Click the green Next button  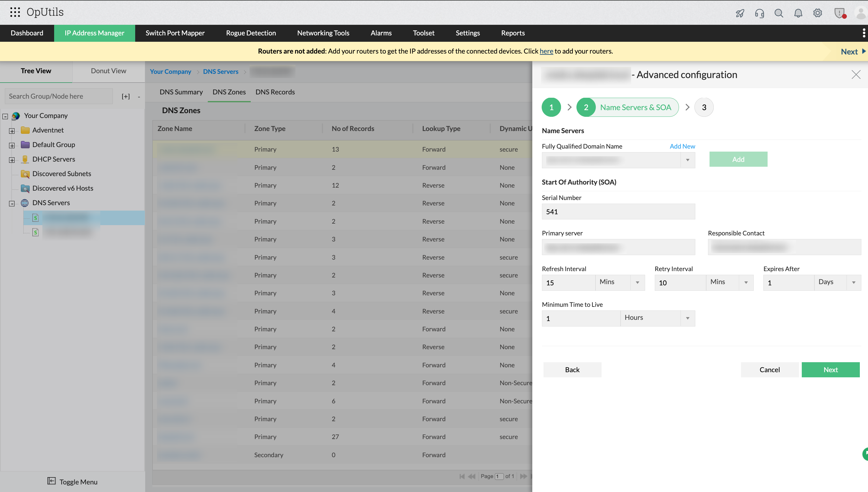click(x=830, y=370)
